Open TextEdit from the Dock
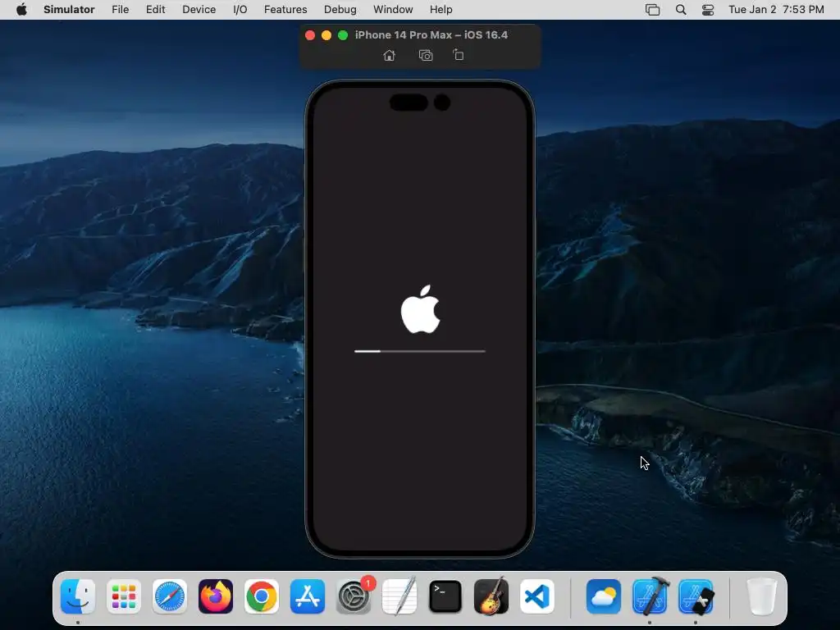Viewport: 840px width, 630px height. click(399, 596)
